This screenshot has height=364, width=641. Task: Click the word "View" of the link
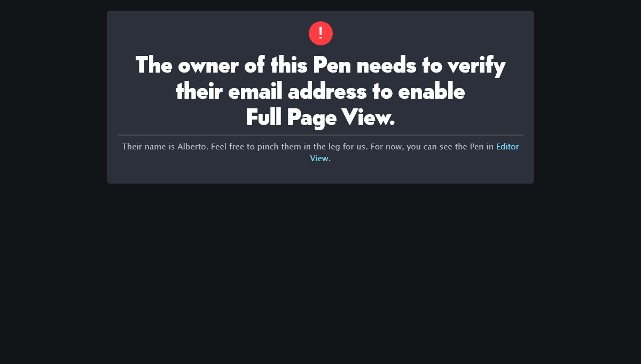(319, 158)
